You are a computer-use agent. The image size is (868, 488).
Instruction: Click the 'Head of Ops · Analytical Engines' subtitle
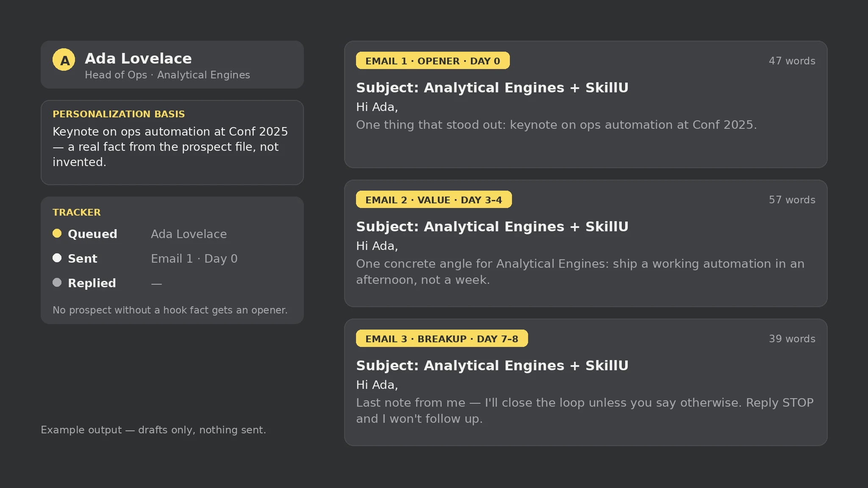click(167, 75)
